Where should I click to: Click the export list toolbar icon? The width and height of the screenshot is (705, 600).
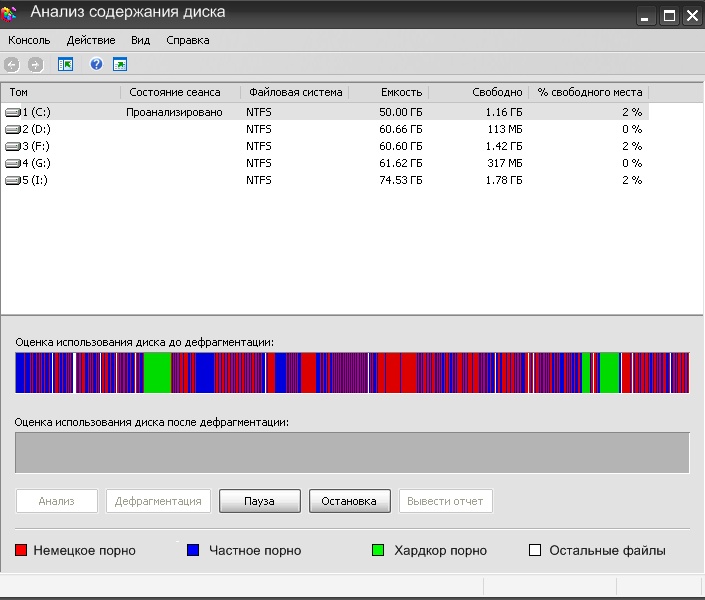point(120,64)
